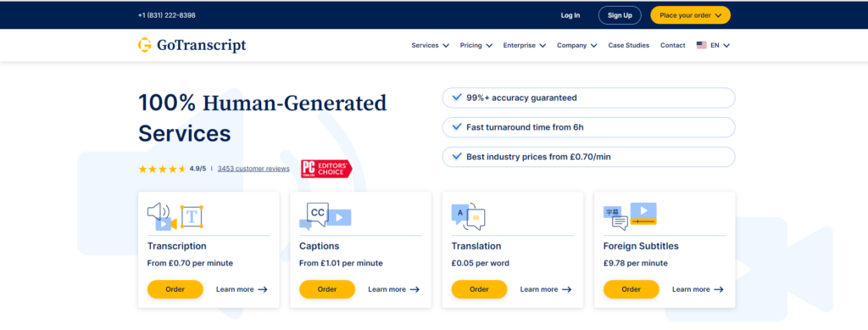
Task: Click Learn more under Foreign Subtitles
Action: tap(691, 289)
